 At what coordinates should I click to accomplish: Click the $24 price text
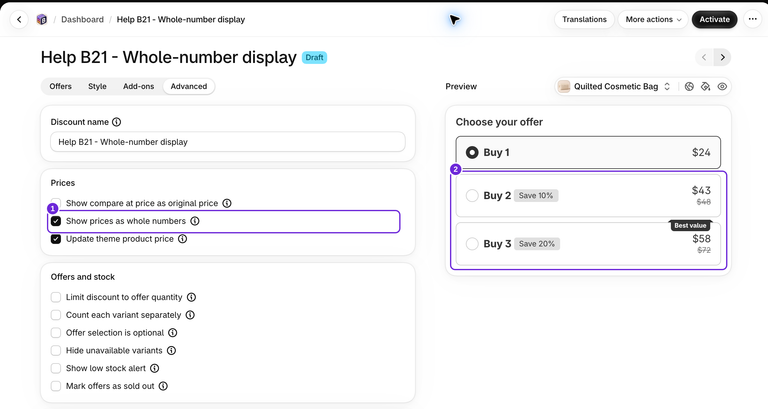coord(701,153)
